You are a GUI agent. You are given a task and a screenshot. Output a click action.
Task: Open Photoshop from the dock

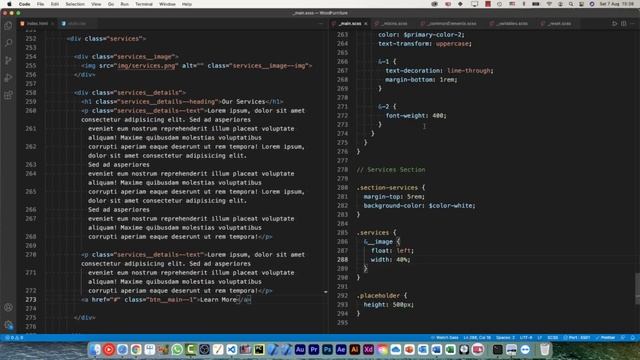click(x=327, y=349)
